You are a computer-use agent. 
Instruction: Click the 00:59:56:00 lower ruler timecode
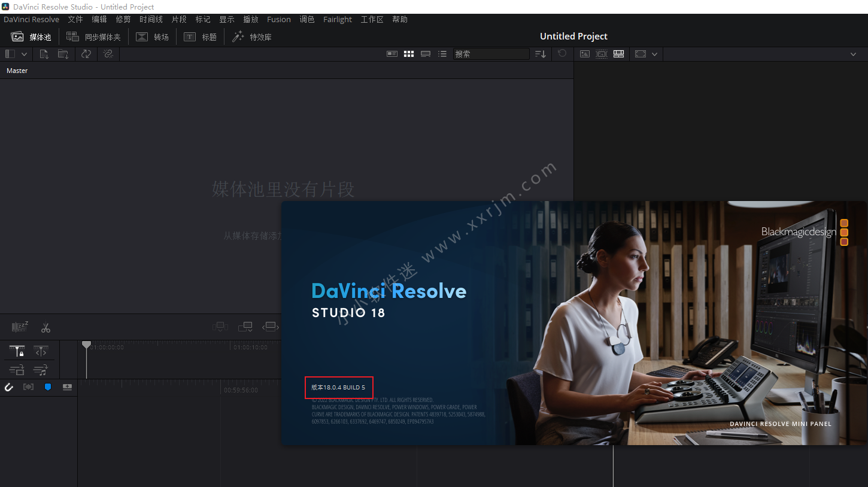click(241, 390)
